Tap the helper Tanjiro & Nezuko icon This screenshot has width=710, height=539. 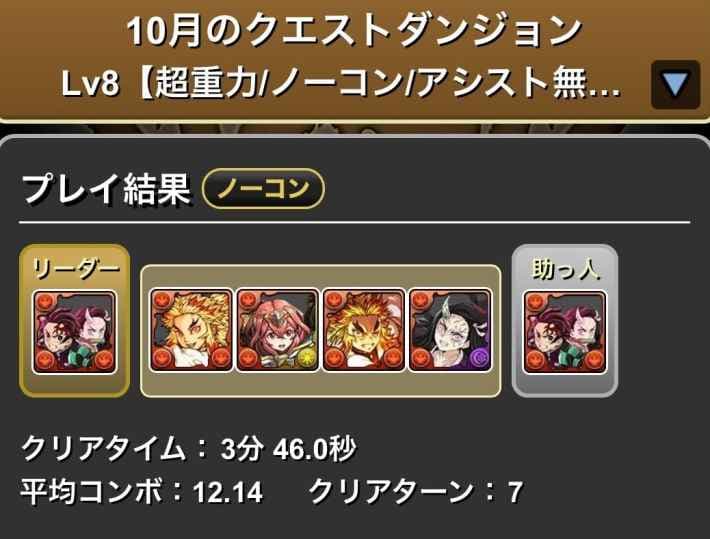pyautogui.click(x=565, y=332)
